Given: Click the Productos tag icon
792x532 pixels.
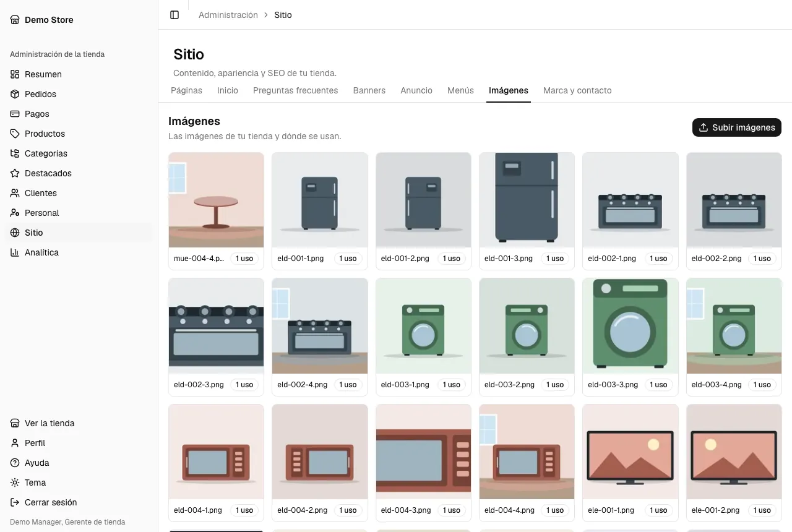Looking at the screenshot, I should click(15, 134).
